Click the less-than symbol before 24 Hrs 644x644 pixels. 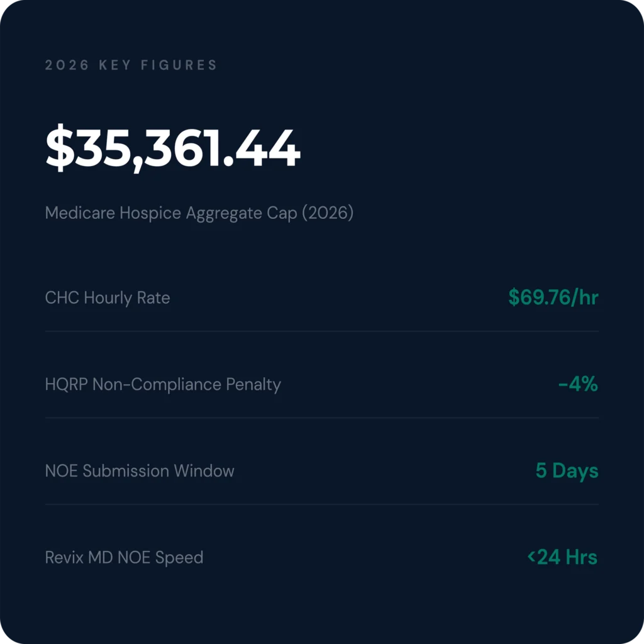pyautogui.click(x=531, y=557)
